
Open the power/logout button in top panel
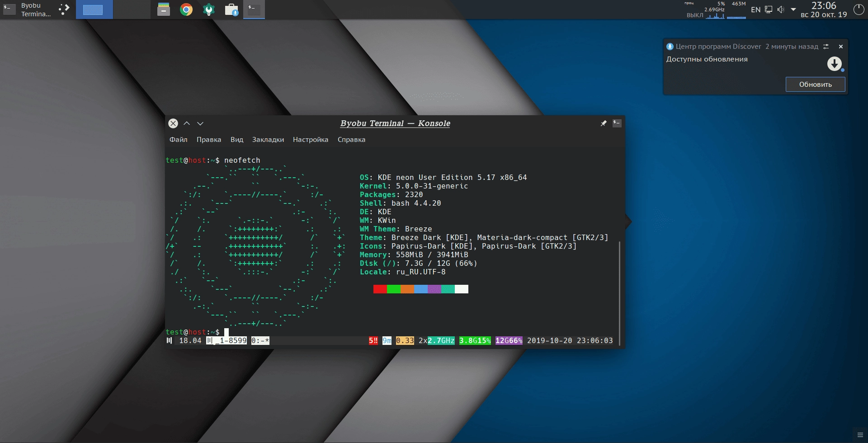coord(859,9)
